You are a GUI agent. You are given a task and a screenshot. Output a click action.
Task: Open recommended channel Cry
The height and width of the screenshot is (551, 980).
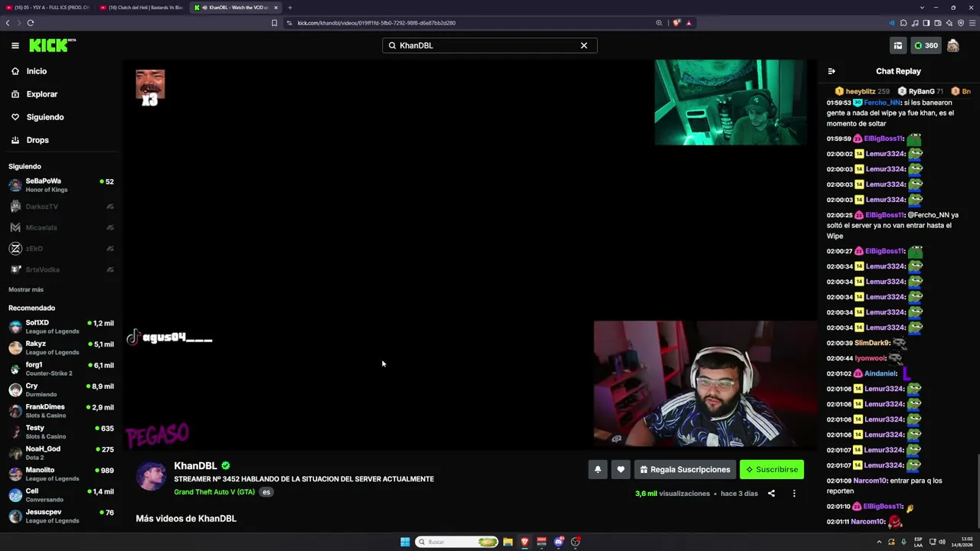[x=61, y=390]
